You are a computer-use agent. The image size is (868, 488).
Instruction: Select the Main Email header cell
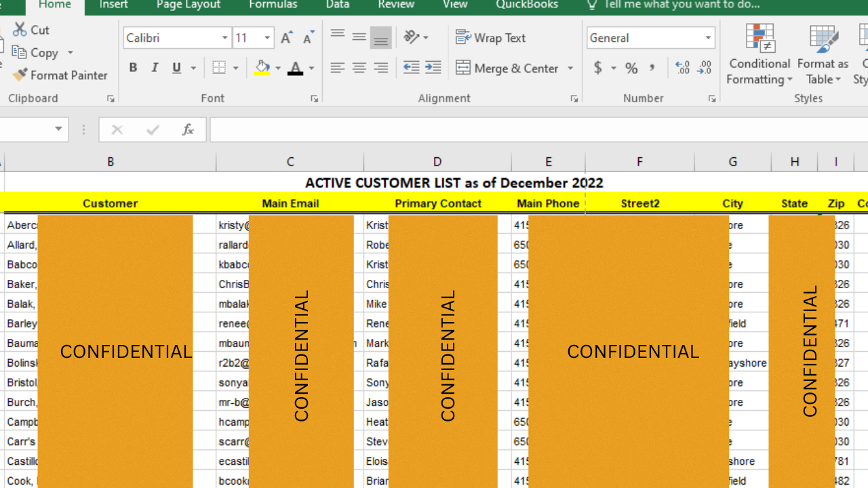[290, 203]
